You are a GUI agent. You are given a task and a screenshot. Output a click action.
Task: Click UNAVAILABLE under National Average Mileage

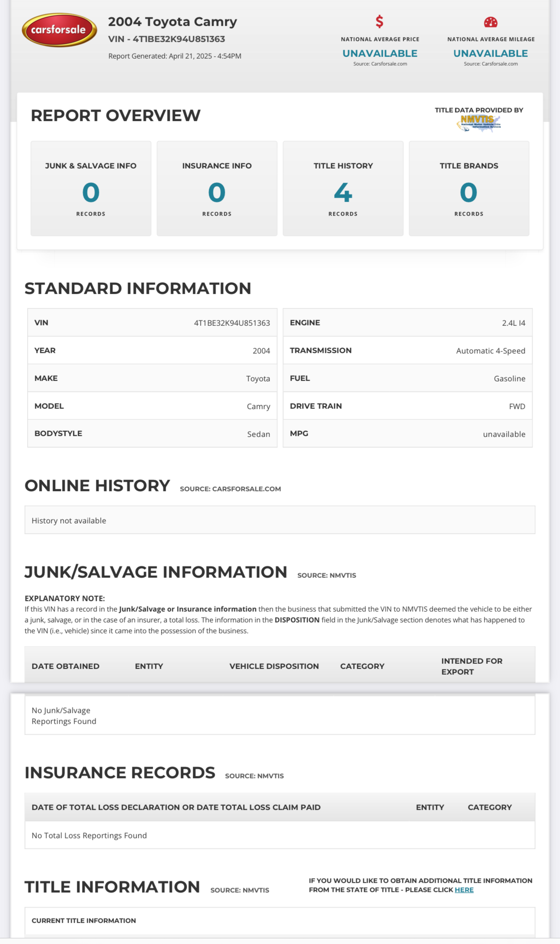tap(491, 53)
